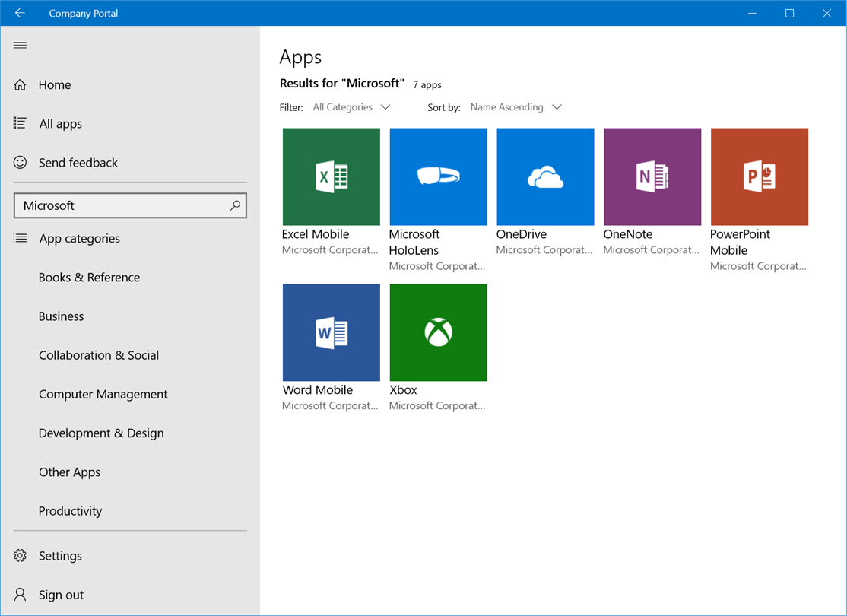Image resolution: width=847 pixels, height=616 pixels.
Task: Click the search magnifier icon
Action: (x=235, y=205)
